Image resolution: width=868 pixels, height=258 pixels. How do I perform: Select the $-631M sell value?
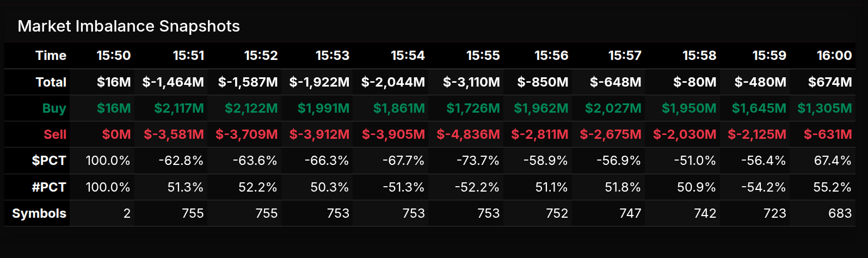[x=828, y=134]
